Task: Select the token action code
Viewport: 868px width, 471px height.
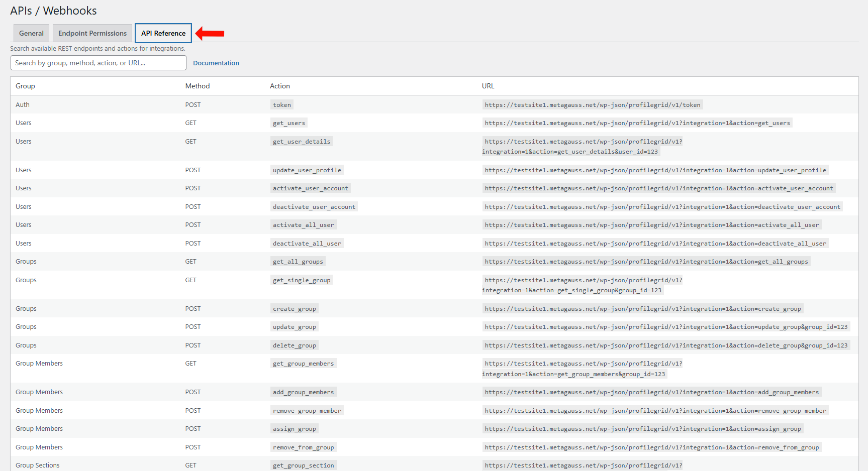Action: click(x=281, y=105)
